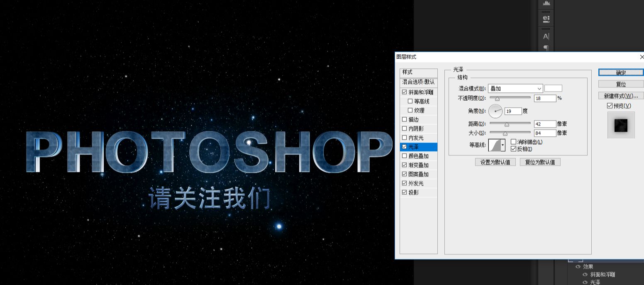Select 样式 at top of style list

[419, 72]
